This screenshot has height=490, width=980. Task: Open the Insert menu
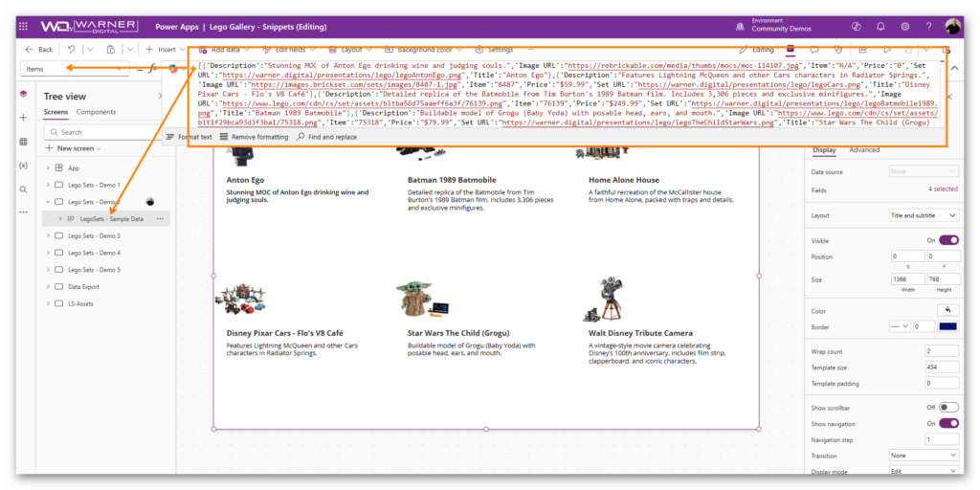(x=165, y=50)
